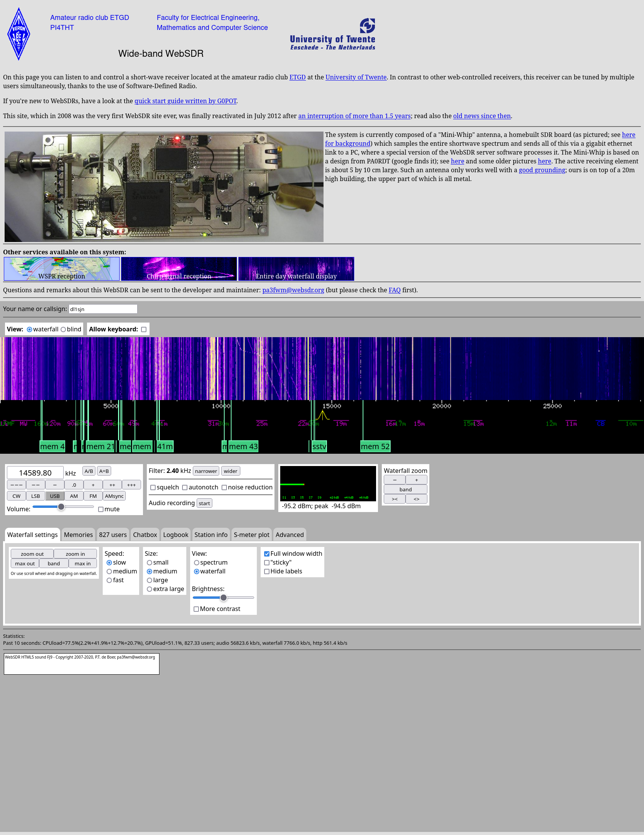Viewport: 644px width, 835px height.
Task: Step frequency down with the single - button
Action: click(x=55, y=485)
